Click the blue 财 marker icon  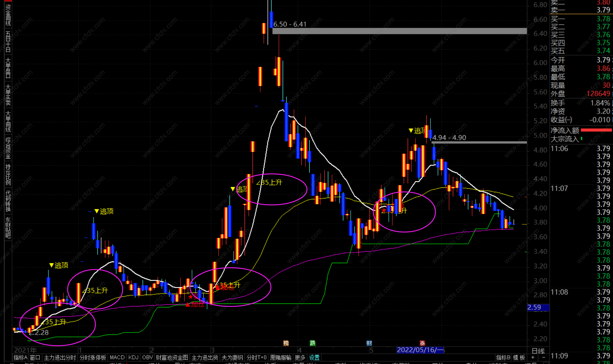click(x=369, y=343)
